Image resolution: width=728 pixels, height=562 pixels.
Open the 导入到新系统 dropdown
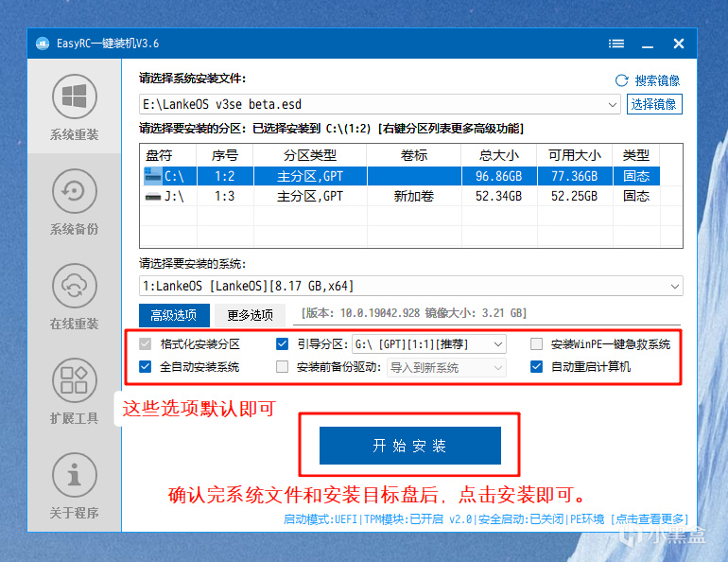coord(498,368)
